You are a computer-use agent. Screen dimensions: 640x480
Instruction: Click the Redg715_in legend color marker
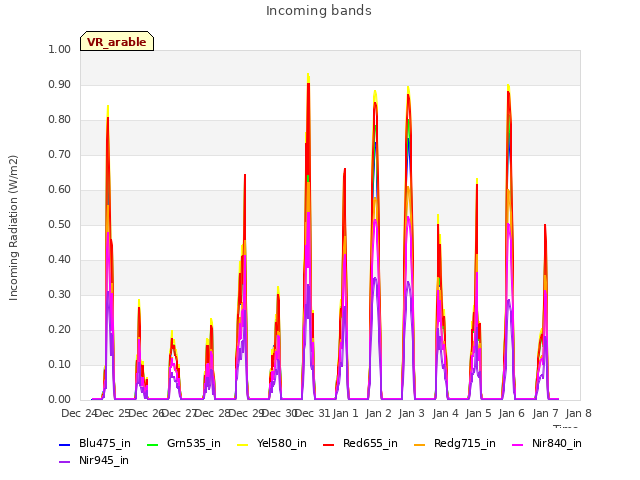[420, 444]
